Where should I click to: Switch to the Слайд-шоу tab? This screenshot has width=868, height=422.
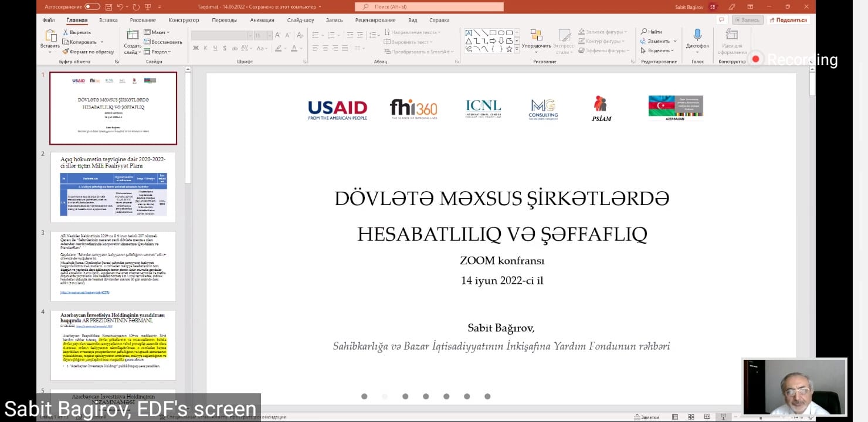point(300,20)
